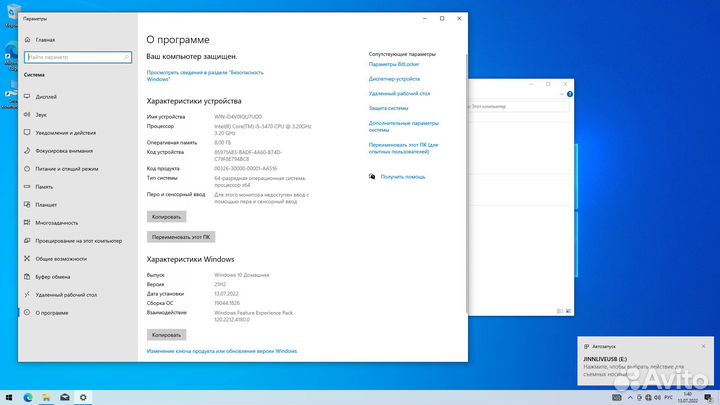The image size is (720, 405).
Task: Open the Диспетчер устройств link
Action: coord(394,79)
